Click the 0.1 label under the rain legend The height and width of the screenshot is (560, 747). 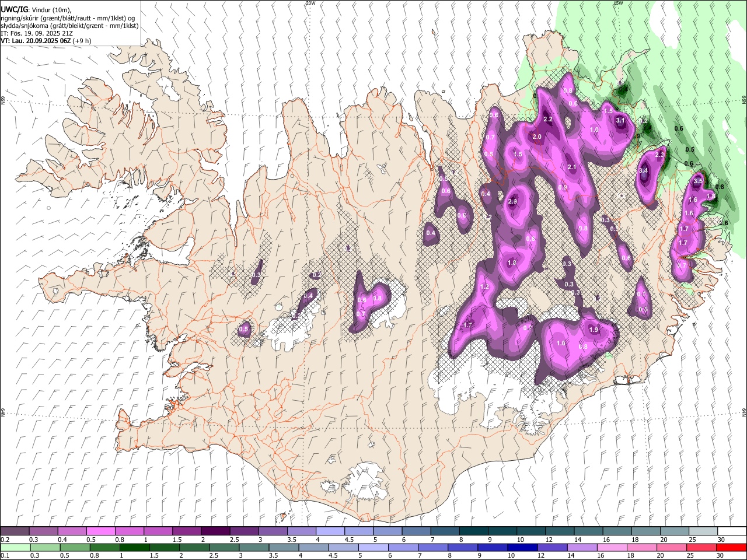[x=5, y=556]
